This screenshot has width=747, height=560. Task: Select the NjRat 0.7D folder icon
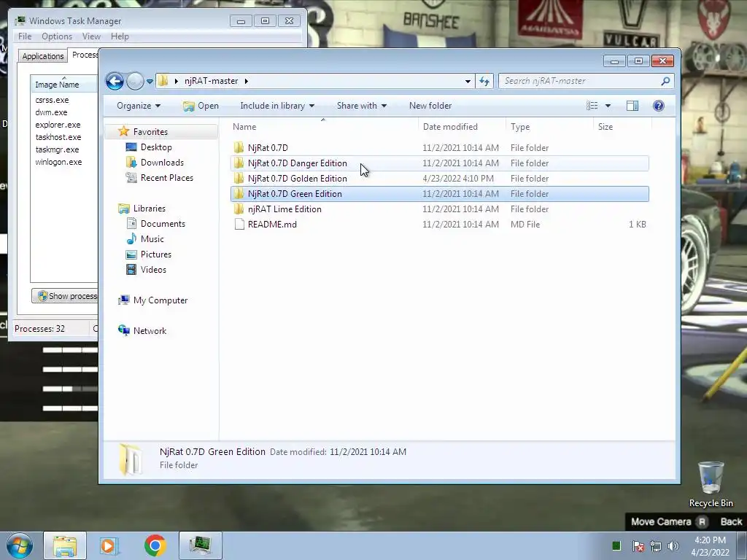[239, 147]
